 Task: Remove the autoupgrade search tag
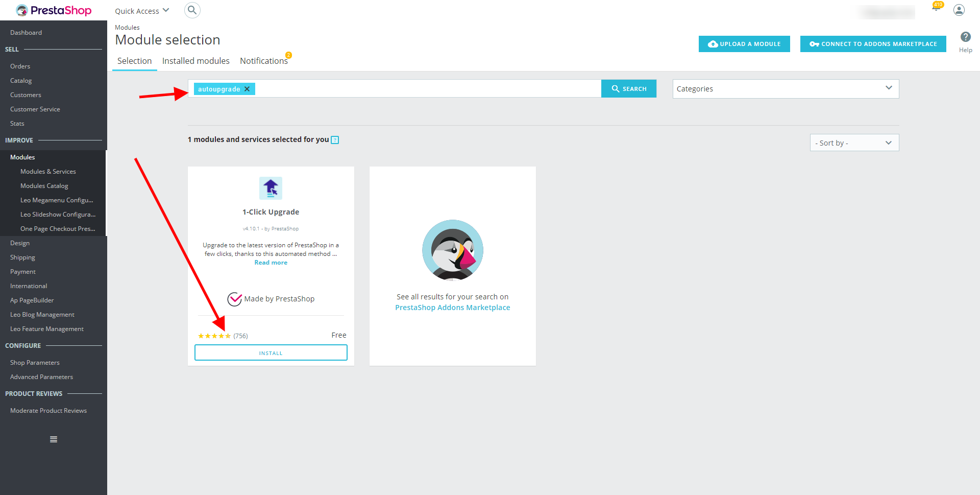(247, 89)
